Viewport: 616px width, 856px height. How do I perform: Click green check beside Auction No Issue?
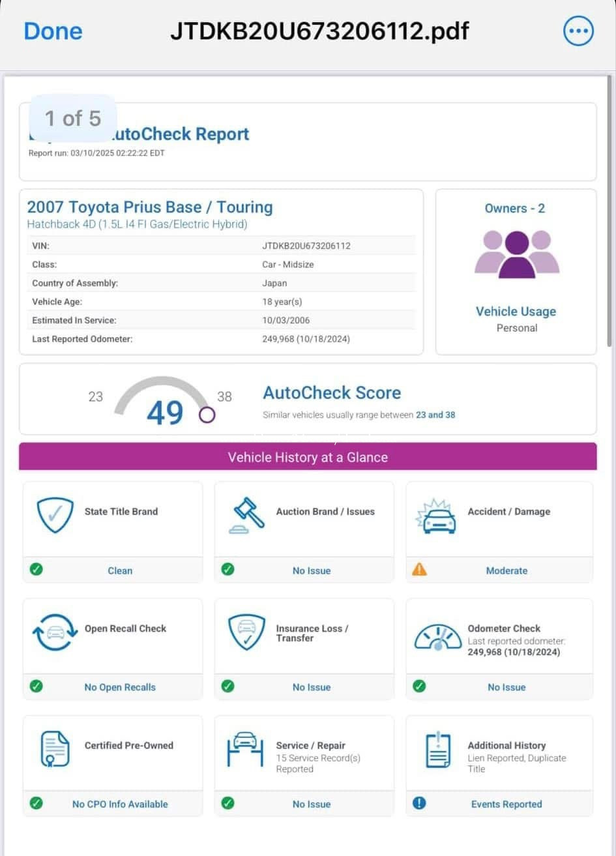(227, 570)
